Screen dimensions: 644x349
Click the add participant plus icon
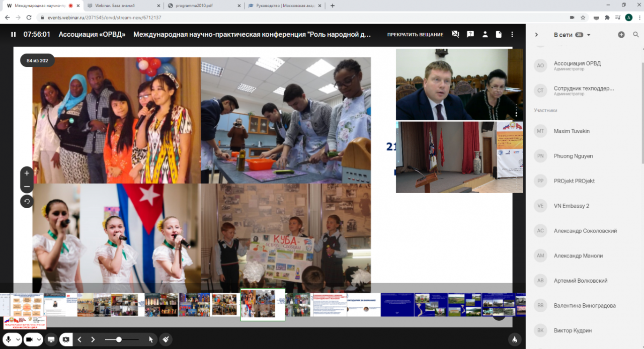pos(621,35)
